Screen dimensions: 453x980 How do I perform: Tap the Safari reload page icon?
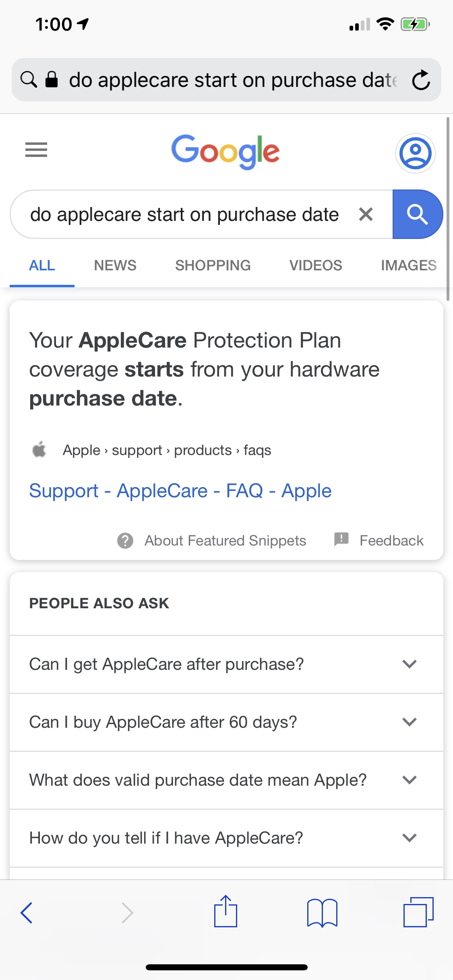point(421,80)
